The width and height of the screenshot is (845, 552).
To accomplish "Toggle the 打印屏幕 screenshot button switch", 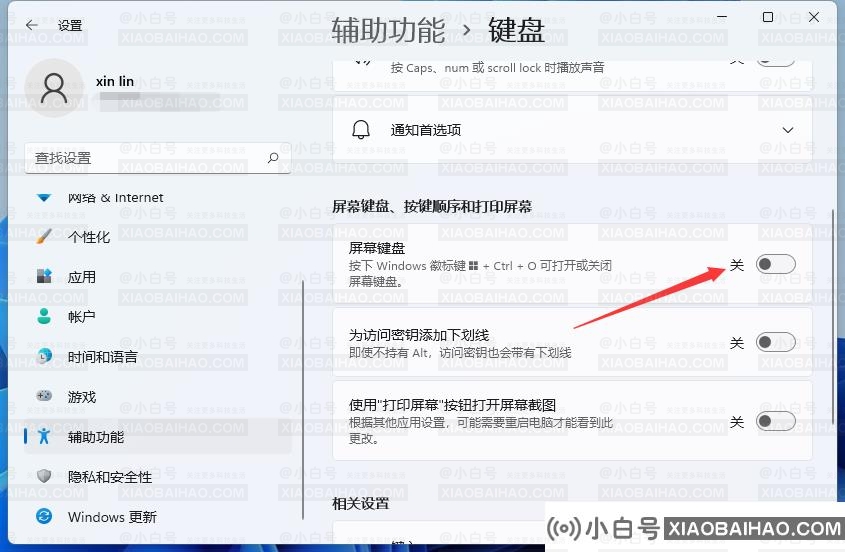I will click(775, 421).
